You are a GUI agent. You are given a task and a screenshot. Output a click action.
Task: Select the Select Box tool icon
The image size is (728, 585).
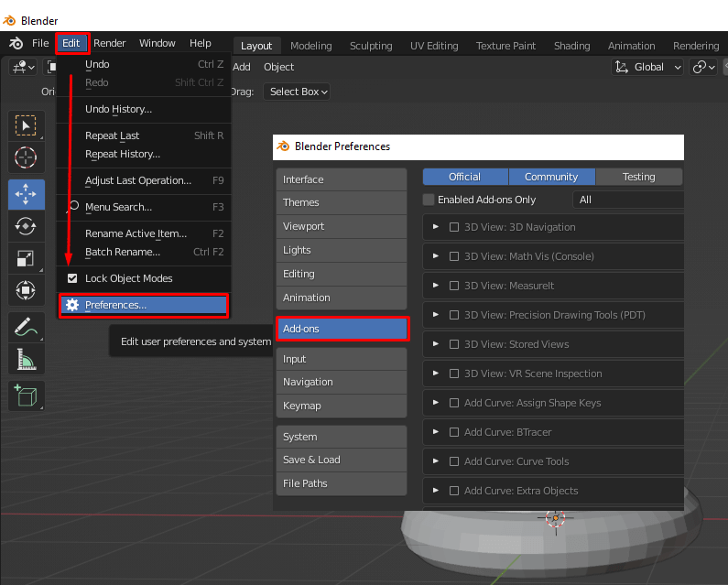point(26,126)
